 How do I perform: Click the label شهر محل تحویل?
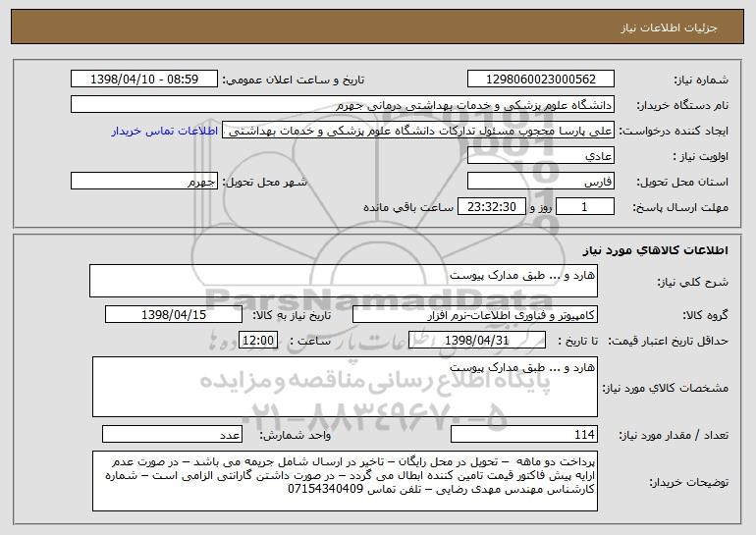click(264, 183)
